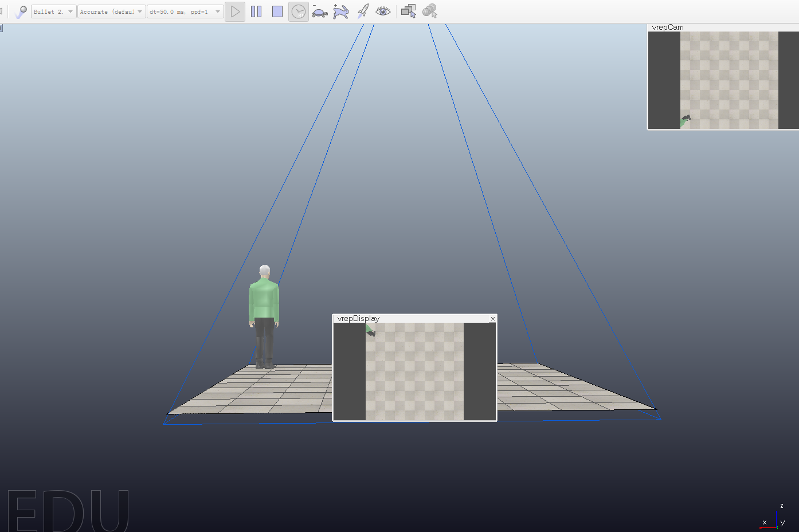
Task: Click the vrepCam view title
Action: click(x=668, y=28)
